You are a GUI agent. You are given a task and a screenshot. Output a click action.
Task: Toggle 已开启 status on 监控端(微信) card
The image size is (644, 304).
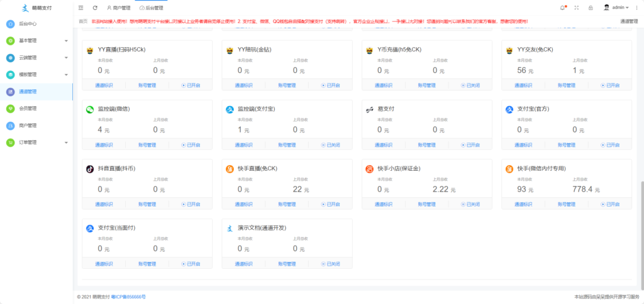coord(191,145)
